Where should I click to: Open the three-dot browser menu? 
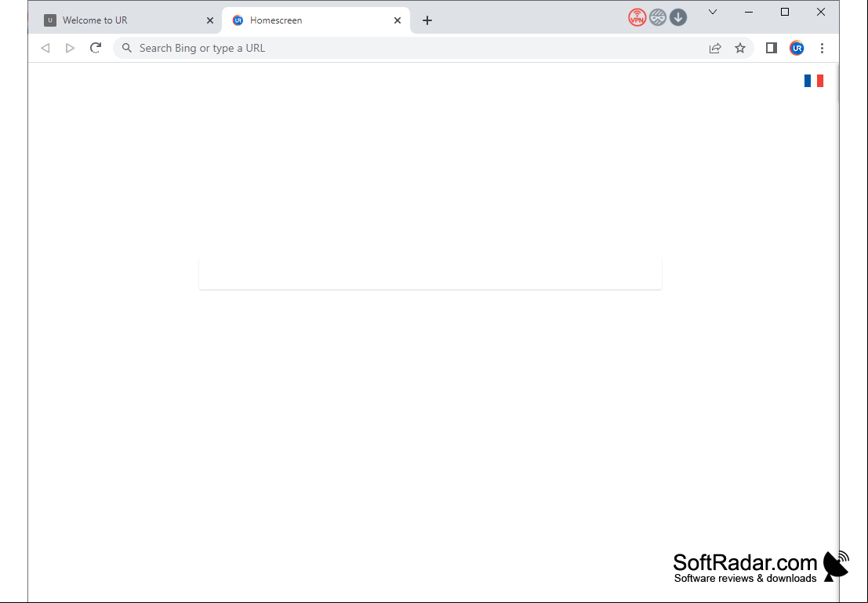point(822,48)
